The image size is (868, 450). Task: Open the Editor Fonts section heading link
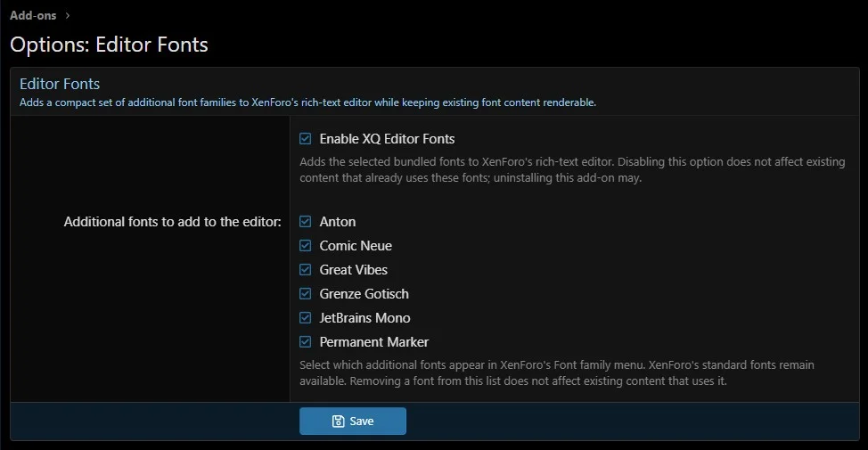[60, 84]
